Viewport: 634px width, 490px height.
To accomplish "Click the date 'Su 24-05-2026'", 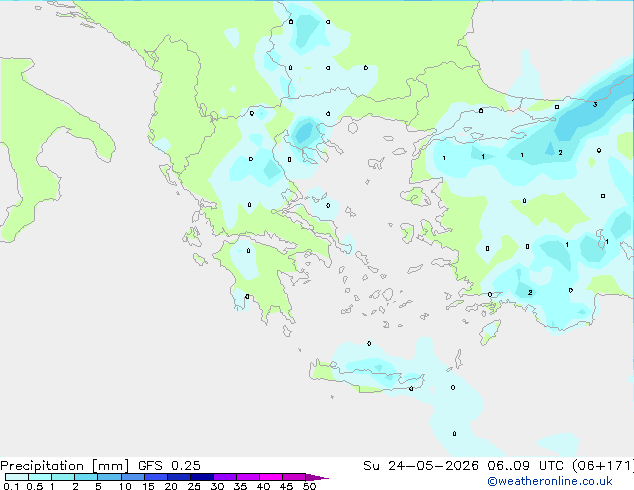I will click(x=421, y=466).
